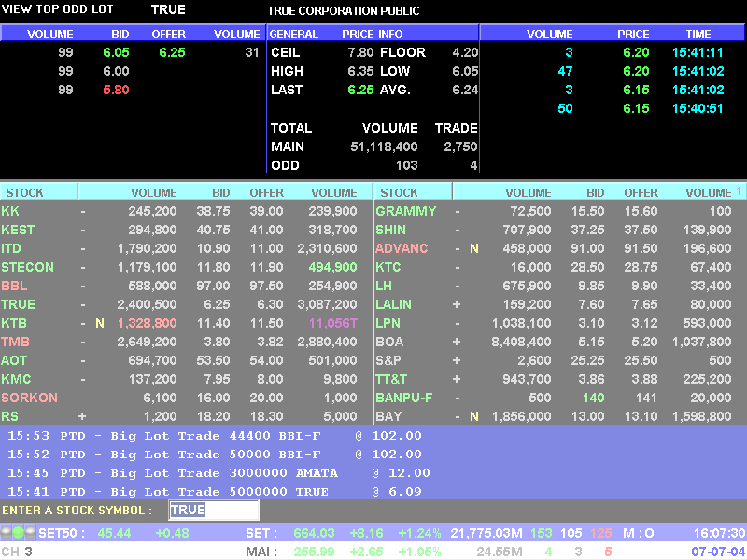Open the 15:41 Big Lot Trade 5000000 TRUE message
The width and height of the screenshot is (747, 560).
(215, 492)
